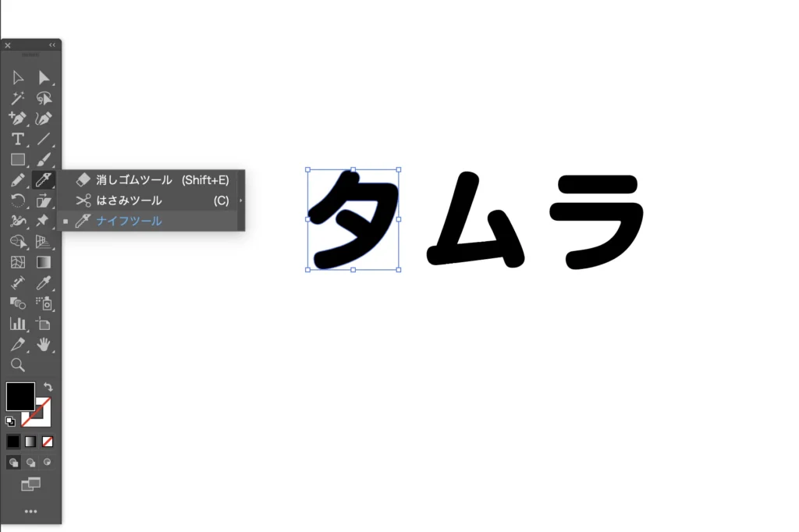
Task: Select the Paintbrush tool
Action: click(x=44, y=160)
